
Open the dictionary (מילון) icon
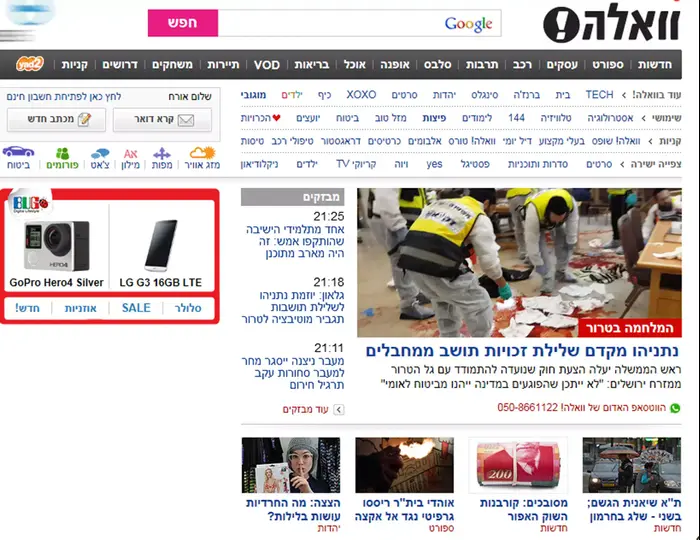pyautogui.click(x=130, y=158)
